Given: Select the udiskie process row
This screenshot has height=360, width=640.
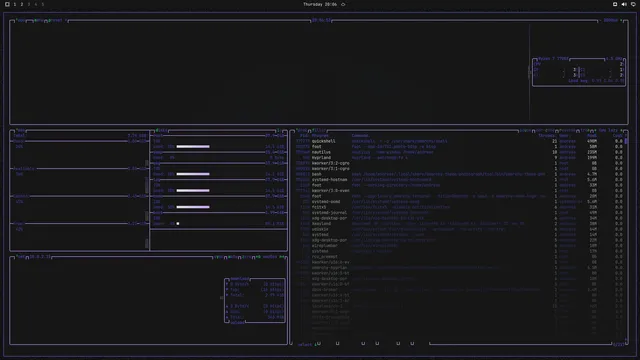Looking at the screenshot, I should click(x=459, y=229).
